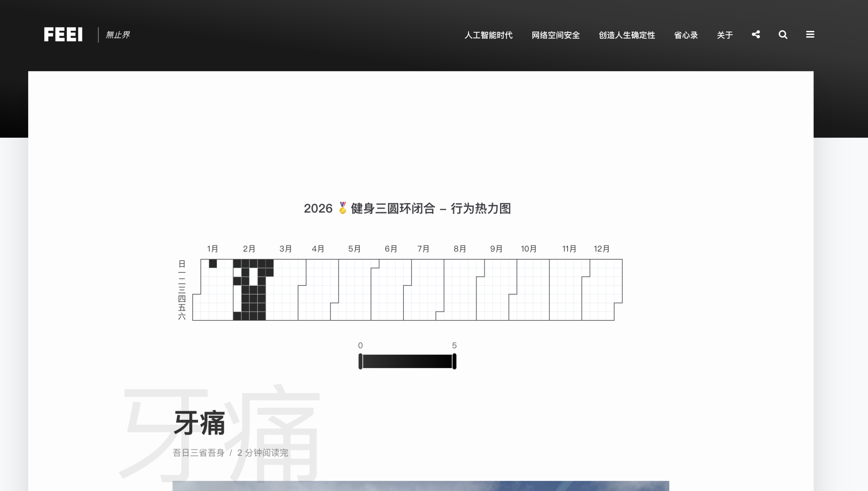Screen dimensions: 868x491
Task: Go to 创造人生确定性 section
Action: coord(627,35)
